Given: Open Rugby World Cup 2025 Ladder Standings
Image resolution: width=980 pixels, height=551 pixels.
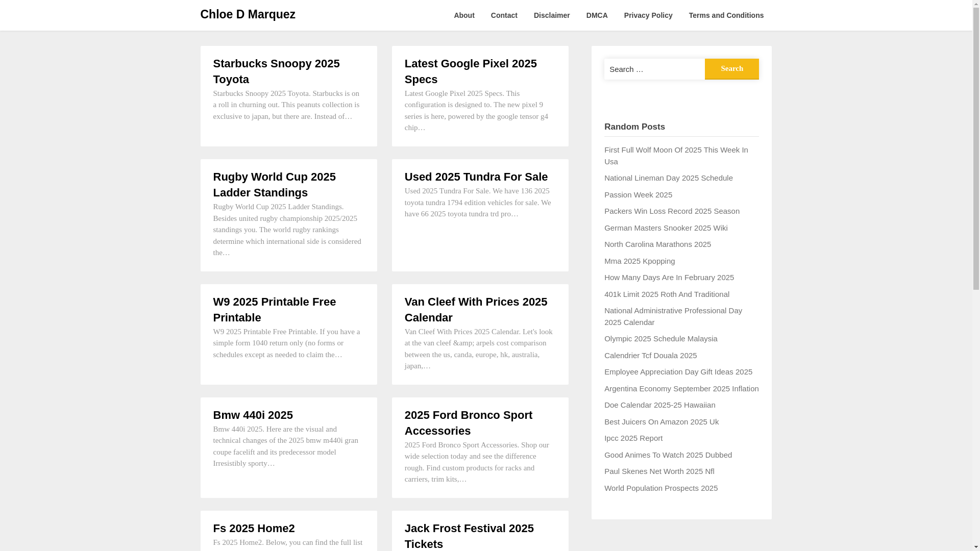Looking at the screenshot, I should tap(275, 185).
